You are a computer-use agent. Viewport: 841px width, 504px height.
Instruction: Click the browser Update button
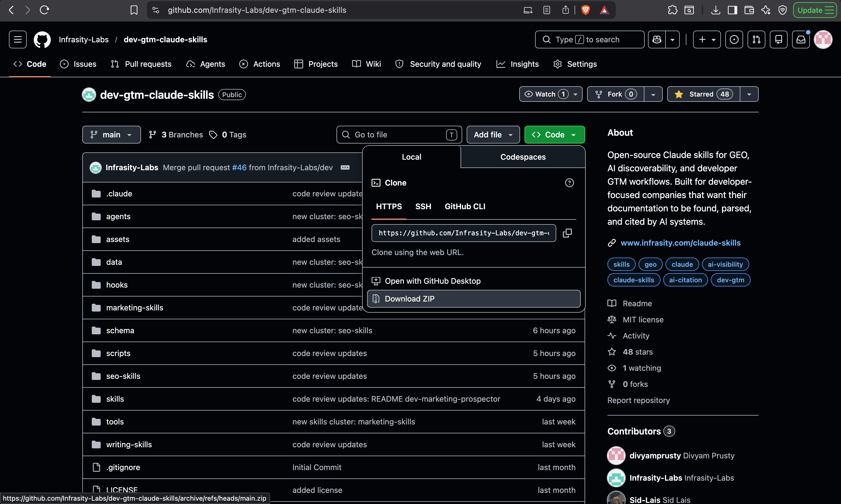(x=815, y=10)
